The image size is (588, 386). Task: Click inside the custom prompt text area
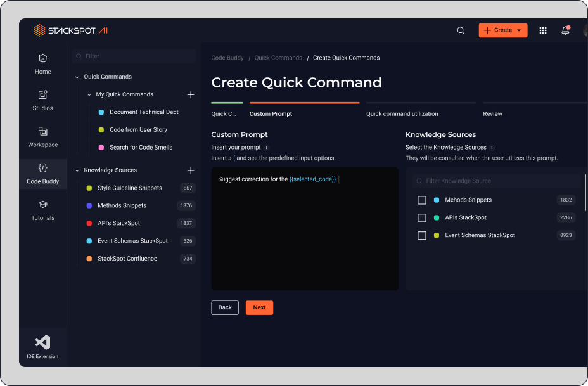[x=305, y=229]
